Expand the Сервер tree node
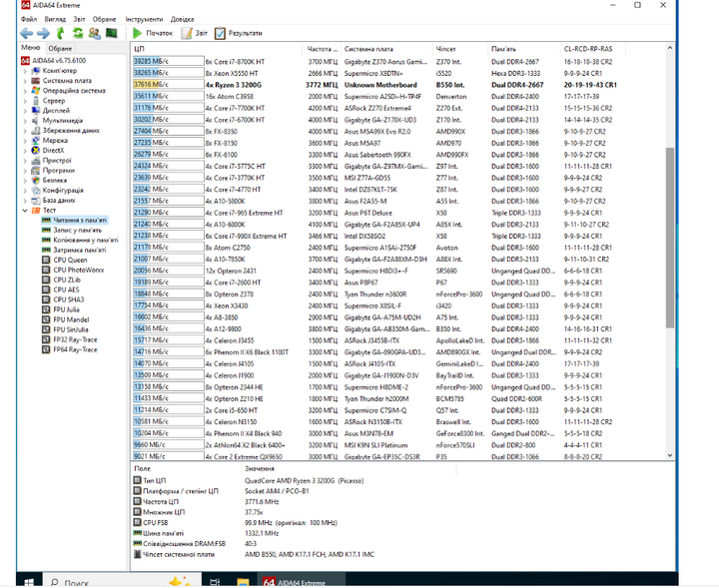Screen dimensions: 719x588 pyautogui.click(x=25, y=101)
